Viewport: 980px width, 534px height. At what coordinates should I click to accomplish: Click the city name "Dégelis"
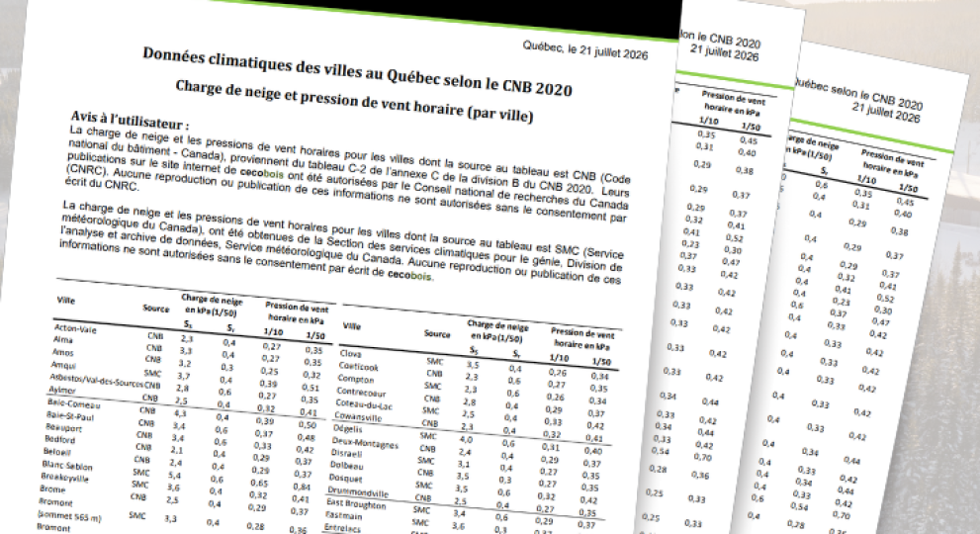point(347,428)
